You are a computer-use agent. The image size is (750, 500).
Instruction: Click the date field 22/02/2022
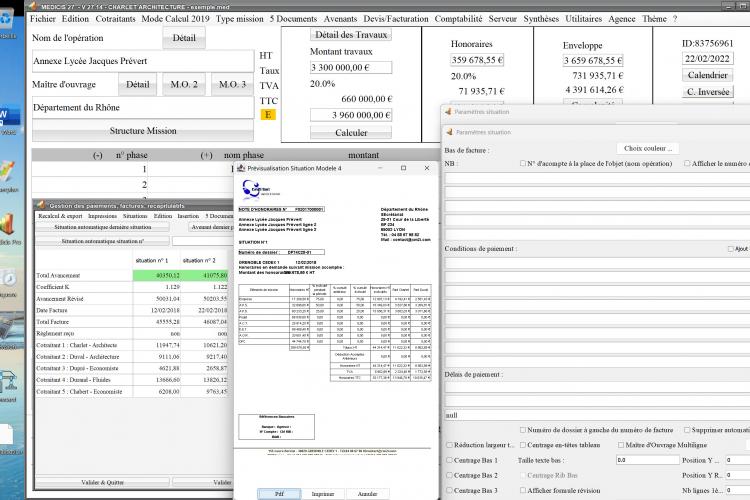click(x=707, y=59)
